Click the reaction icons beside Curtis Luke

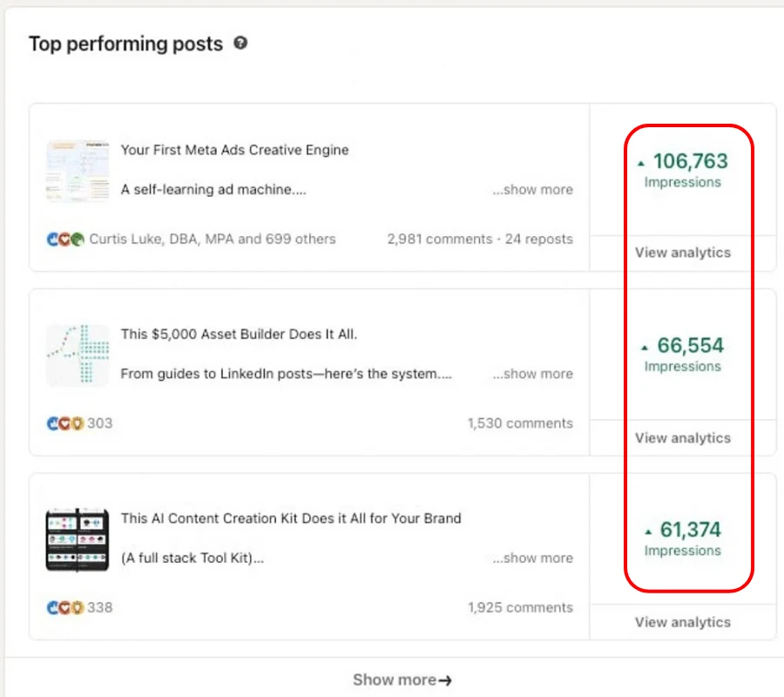65,240
